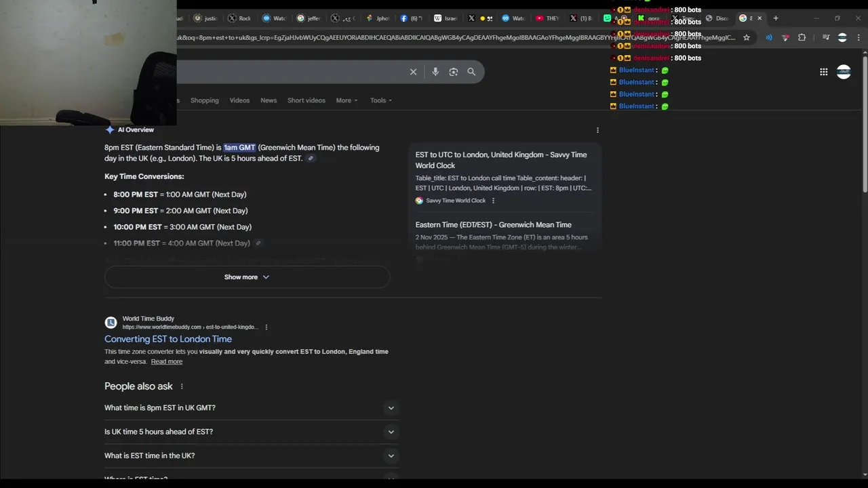Select the Short videos filter
This screenshot has height=488, width=868.
tap(306, 100)
